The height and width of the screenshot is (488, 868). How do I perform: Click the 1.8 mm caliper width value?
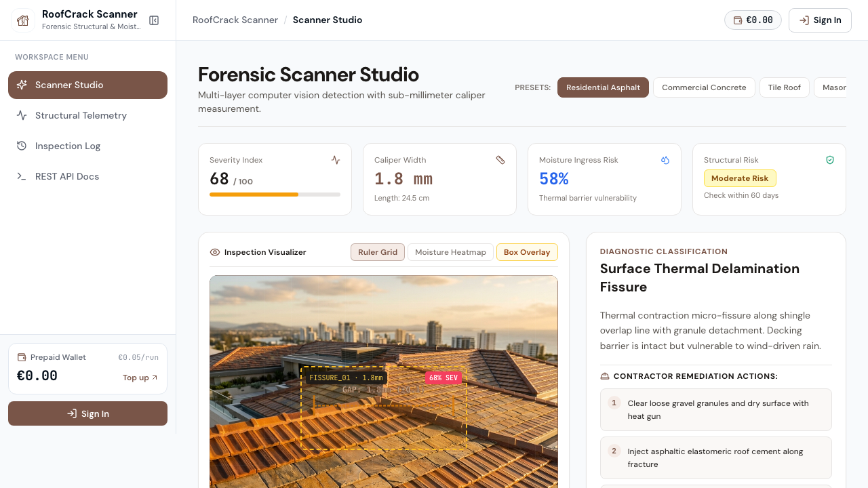[403, 179]
